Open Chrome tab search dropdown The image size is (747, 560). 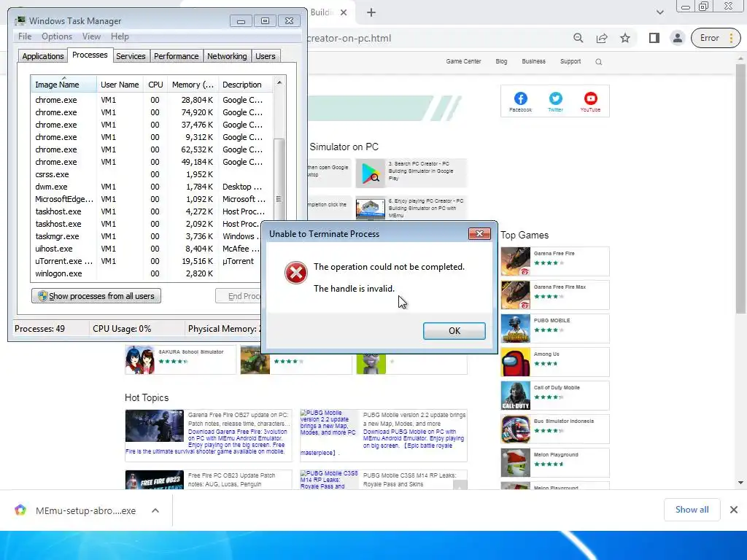point(659,12)
